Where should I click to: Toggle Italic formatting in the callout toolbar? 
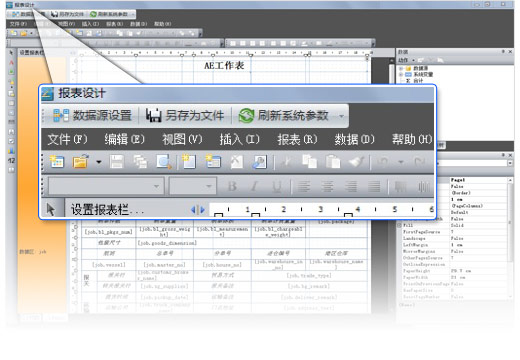255,186
